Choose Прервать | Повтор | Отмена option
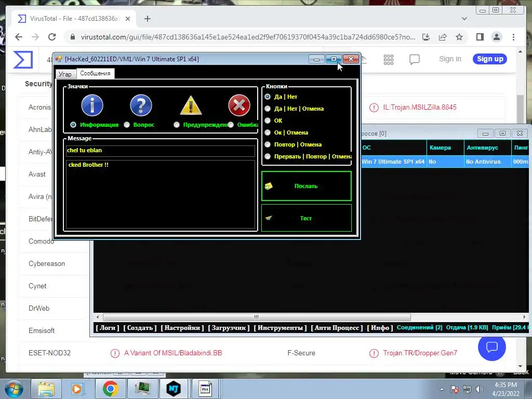Viewport: 532px width, 399px height. click(268, 156)
